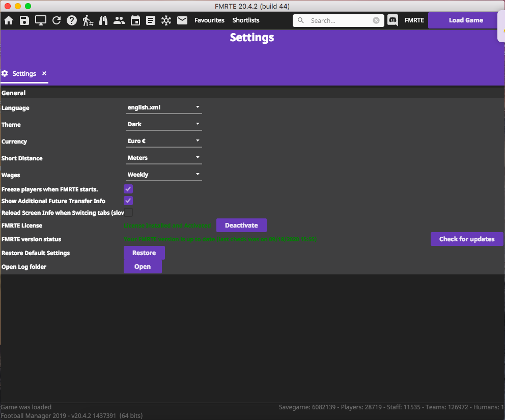Image resolution: width=505 pixels, height=420 pixels.
Task: Open the Favourites menu
Action: coord(209,20)
